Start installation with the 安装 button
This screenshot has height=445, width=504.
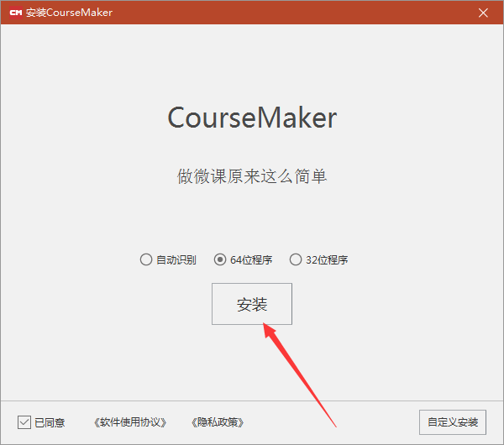point(252,304)
